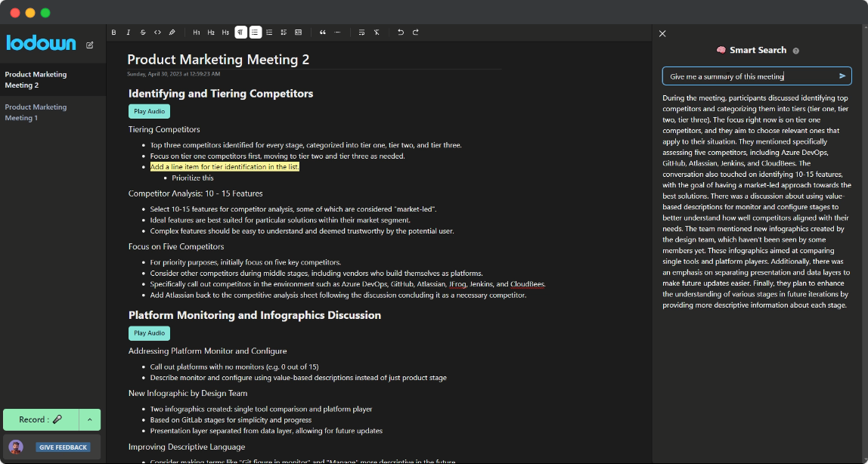Click the undo arrow
The width and height of the screenshot is (868, 464).
pos(401,32)
